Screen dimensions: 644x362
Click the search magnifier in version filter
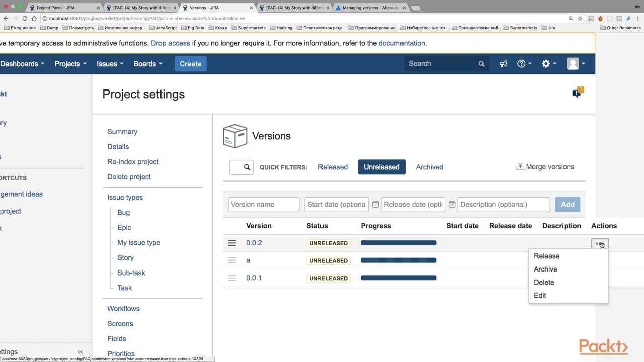(247, 167)
